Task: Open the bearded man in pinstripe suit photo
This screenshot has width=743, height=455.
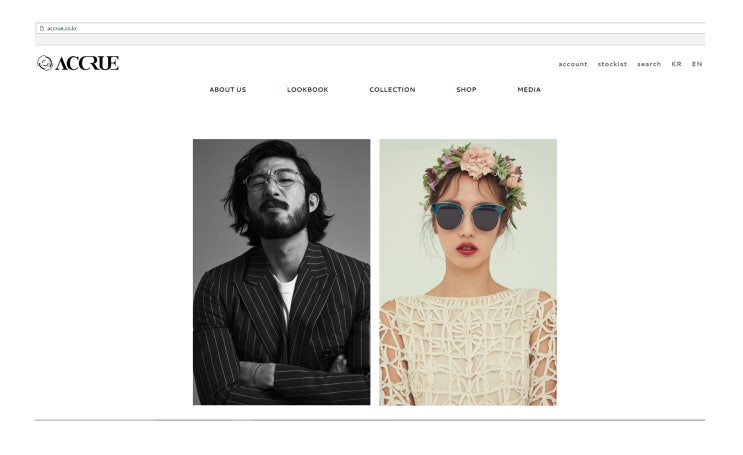Action: [281, 272]
